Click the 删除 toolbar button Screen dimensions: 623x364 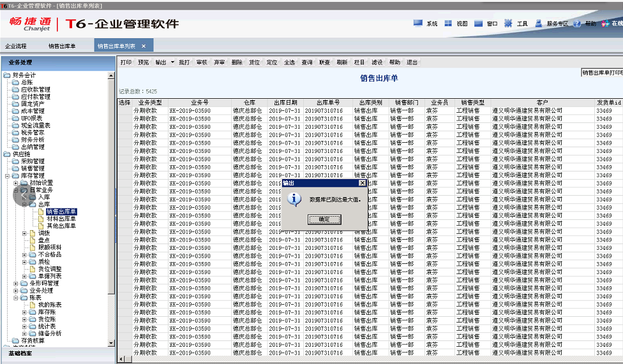point(237,62)
